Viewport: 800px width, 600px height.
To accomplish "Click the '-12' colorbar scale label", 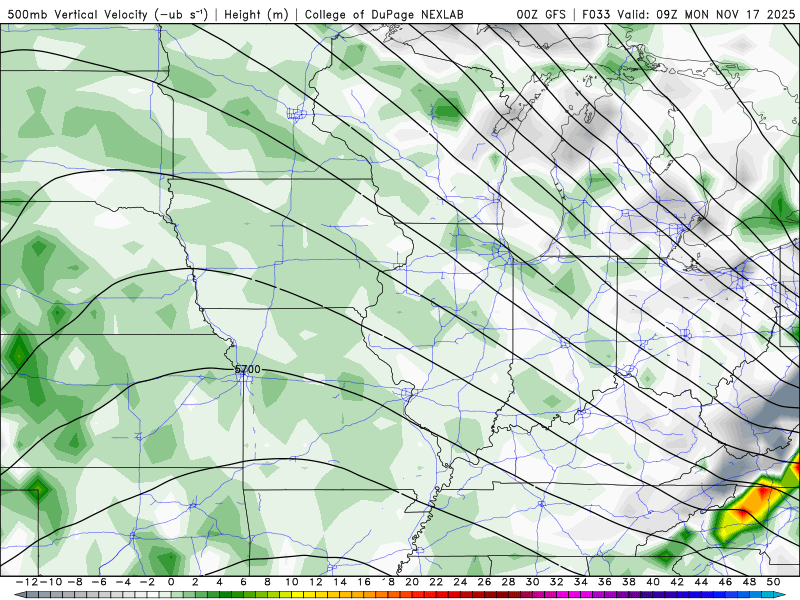I will click(x=27, y=582).
